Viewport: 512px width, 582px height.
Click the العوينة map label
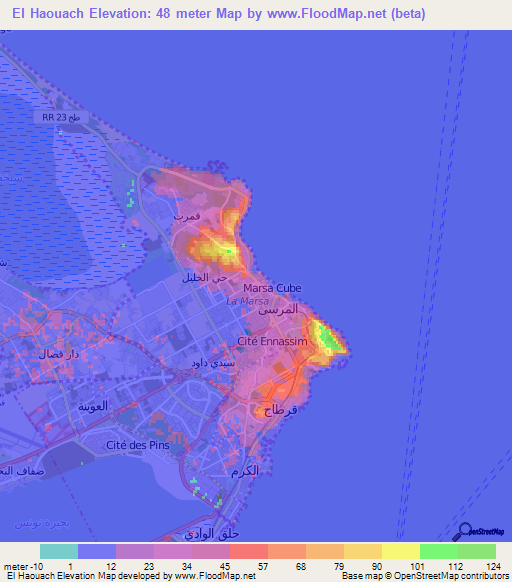click(93, 406)
